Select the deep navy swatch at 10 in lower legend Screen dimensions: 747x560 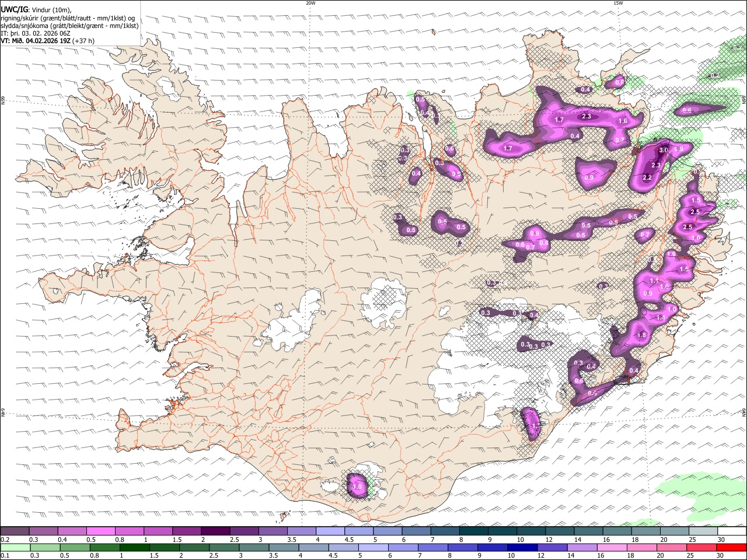point(523,547)
